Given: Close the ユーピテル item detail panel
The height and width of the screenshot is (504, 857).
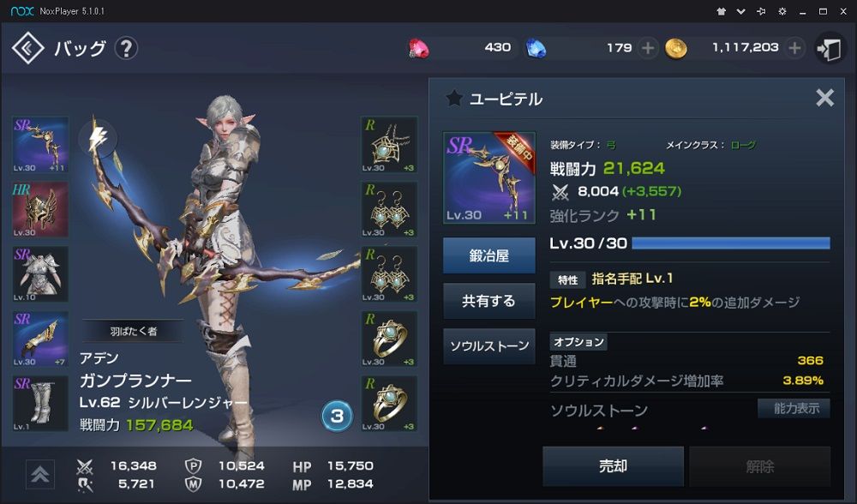Looking at the screenshot, I should tap(824, 99).
